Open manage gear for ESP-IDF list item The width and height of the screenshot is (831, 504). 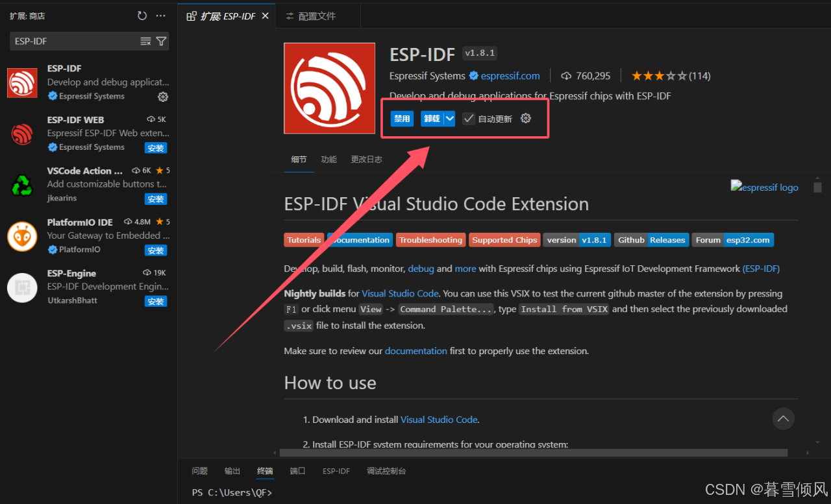pyautogui.click(x=163, y=97)
